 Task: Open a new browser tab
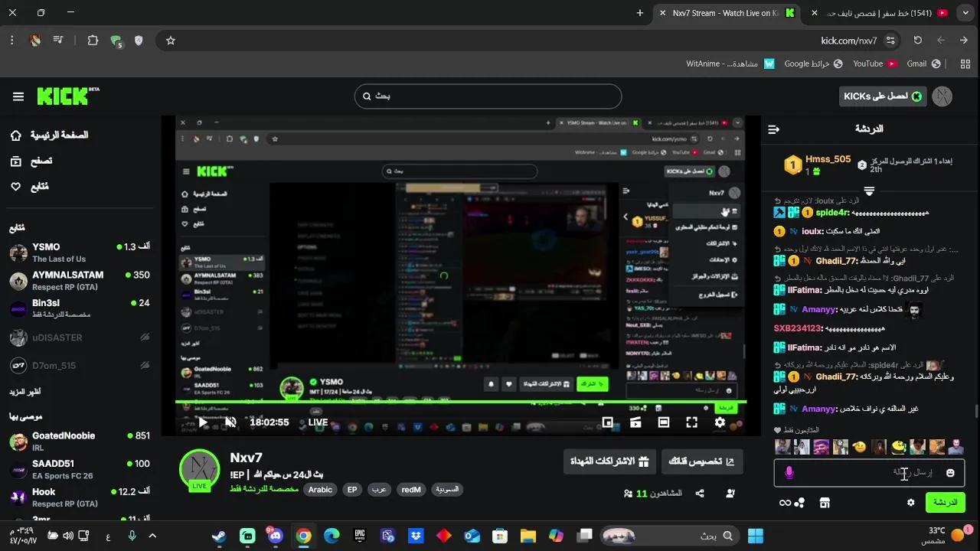coord(640,13)
